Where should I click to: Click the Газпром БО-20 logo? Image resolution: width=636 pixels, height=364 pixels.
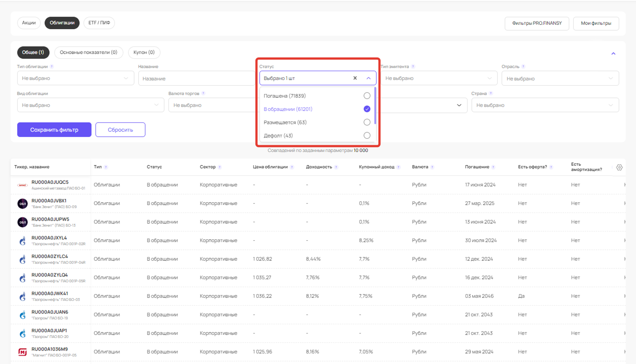click(x=23, y=333)
